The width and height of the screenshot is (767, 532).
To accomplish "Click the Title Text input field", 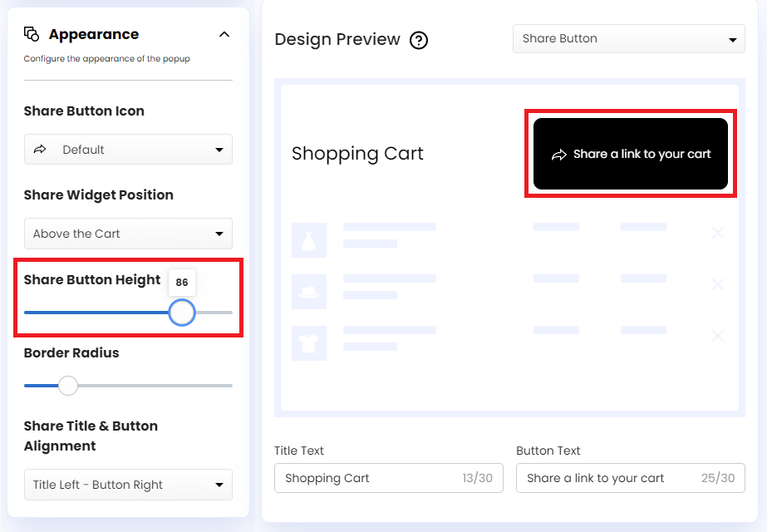I will click(388, 478).
